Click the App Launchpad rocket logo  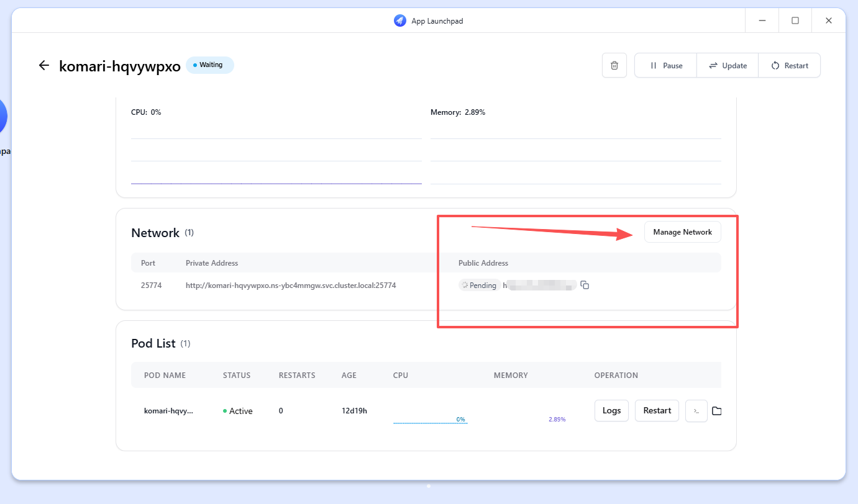(x=399, y=20)
